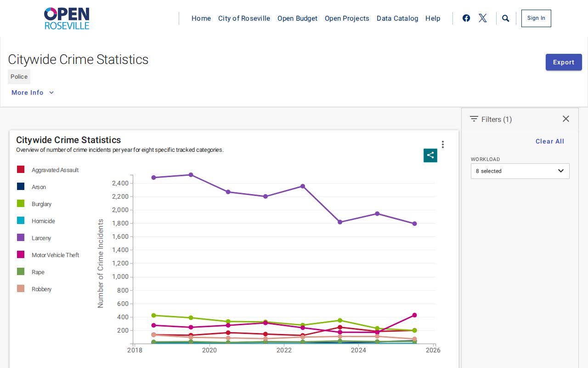Click the Police category tag
The width and height of the screenshot is (588, 368).
19,77
